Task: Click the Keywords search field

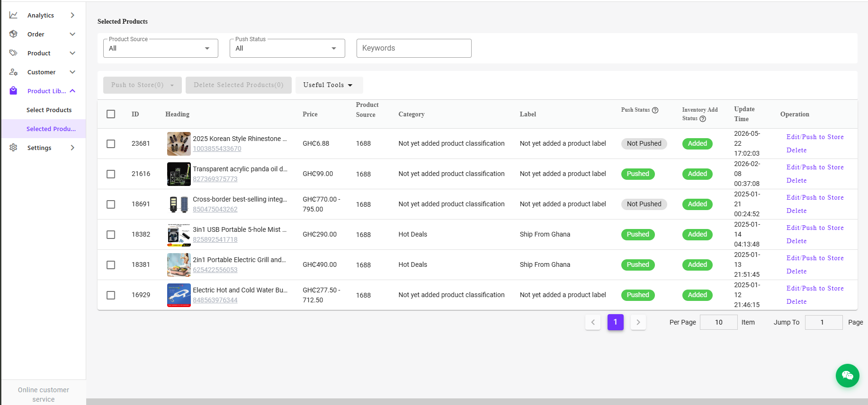Action: point(414,48)
